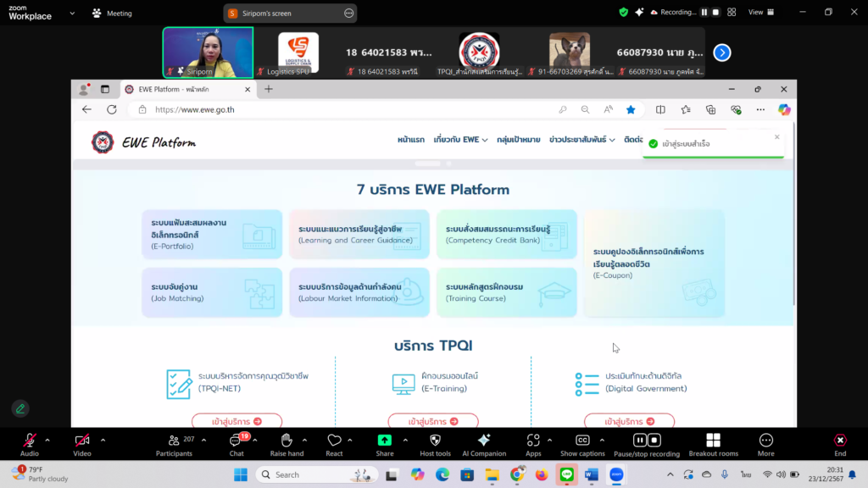868x488 pixels.
Task: Click the taskbar Search box
Action: (317, 474)
